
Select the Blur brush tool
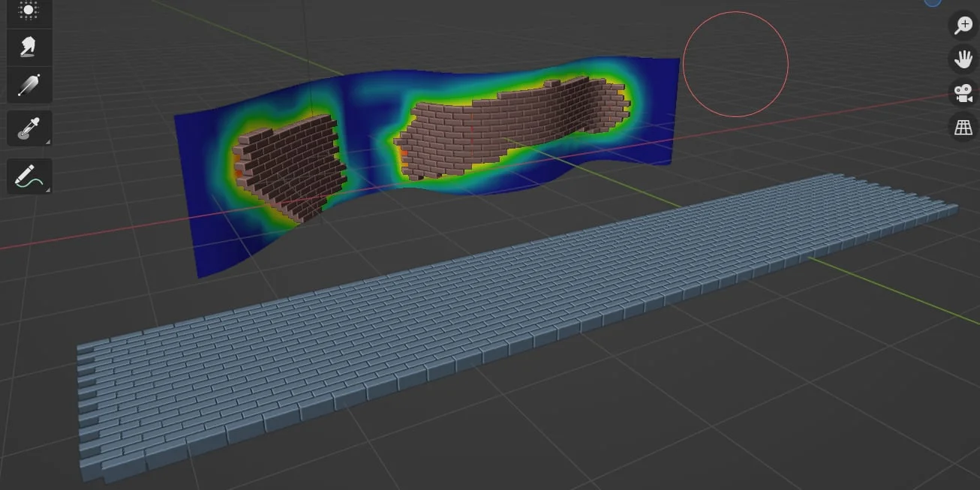click(29, 47)
